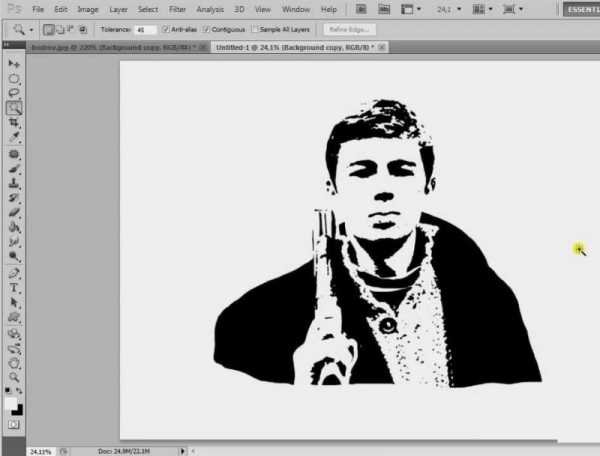The height and width of the screenshot is (456, 600).
Task: Open the Filter menu
Action: 177,9
